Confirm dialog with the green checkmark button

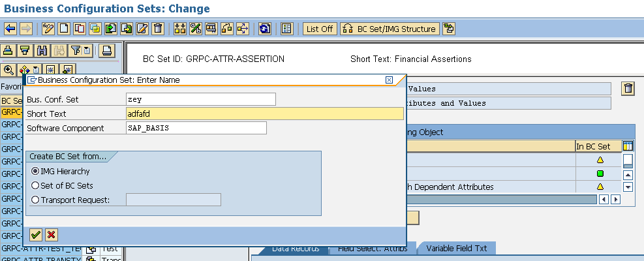(36, 235)
